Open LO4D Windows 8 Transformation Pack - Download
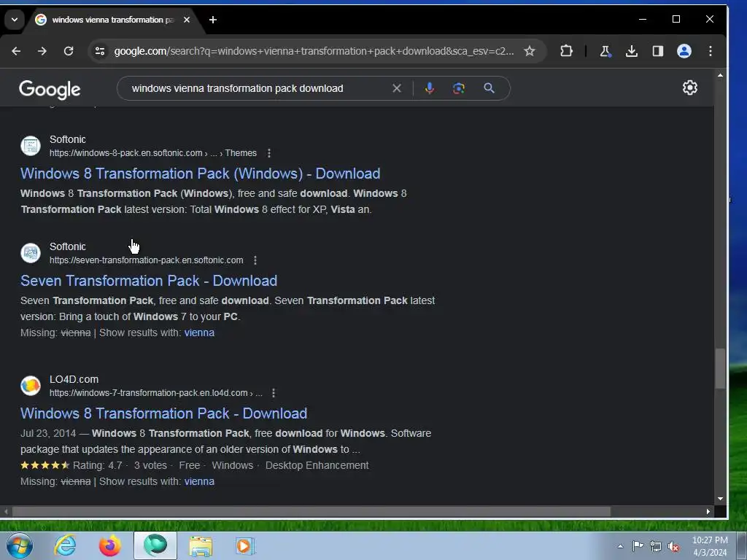The image size is (747, 560). point(163,413)
